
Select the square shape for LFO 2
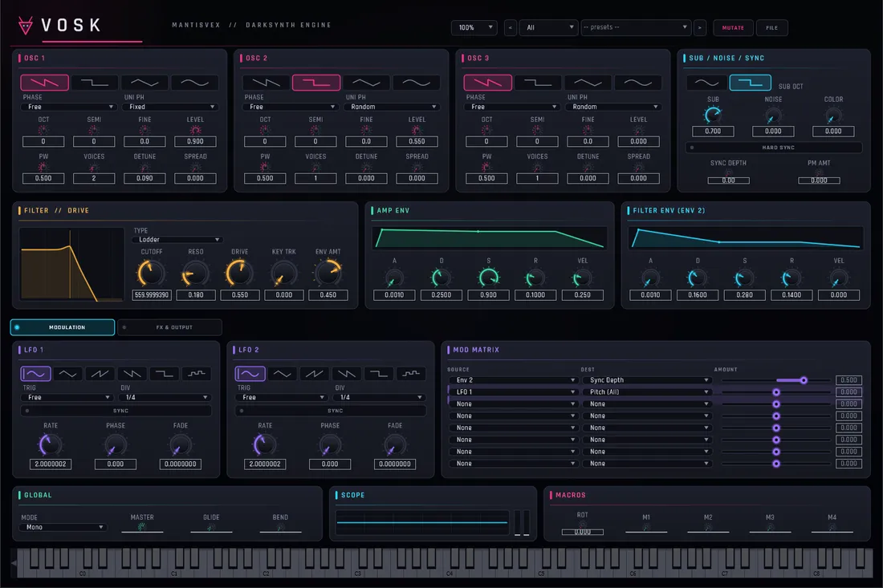pos(379,374)
